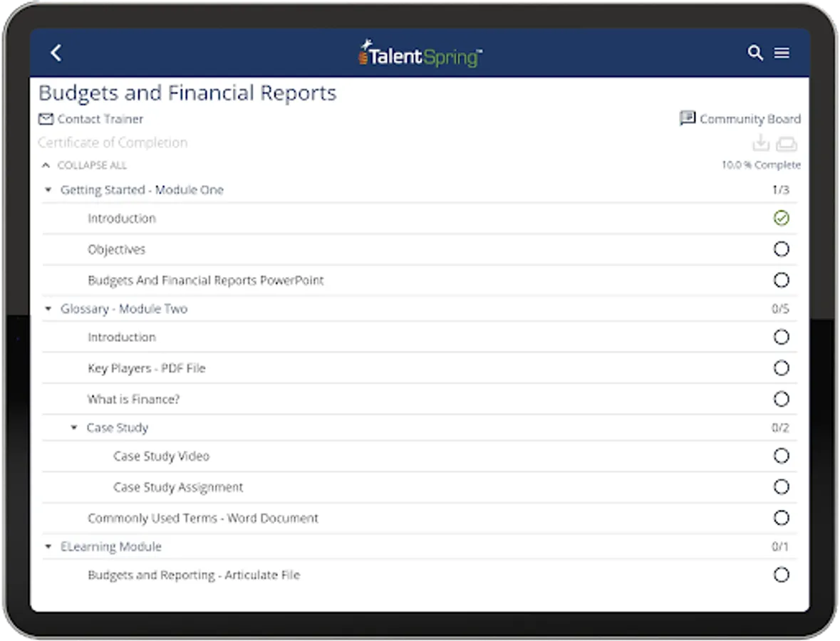Click COLLAPSE ALL label

click(92, 165)
